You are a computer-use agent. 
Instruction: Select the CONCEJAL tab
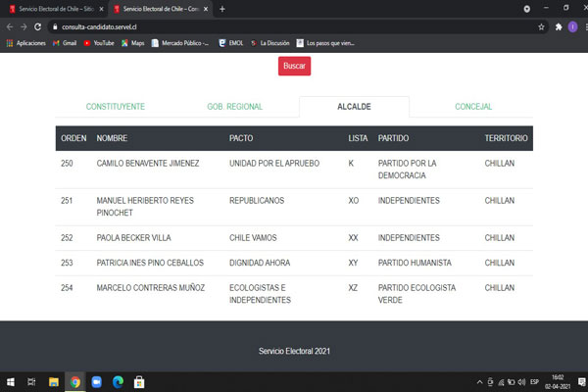[x=473, y=107]
